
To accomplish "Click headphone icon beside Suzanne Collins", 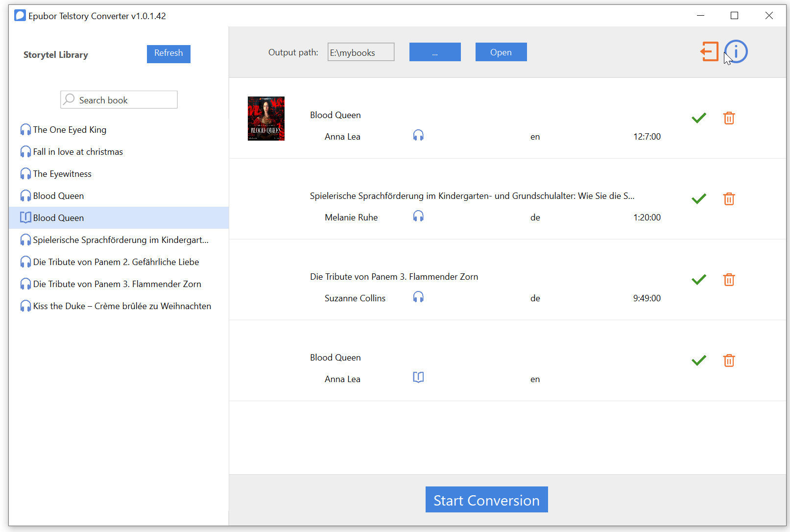I will (x=418, y=297).
